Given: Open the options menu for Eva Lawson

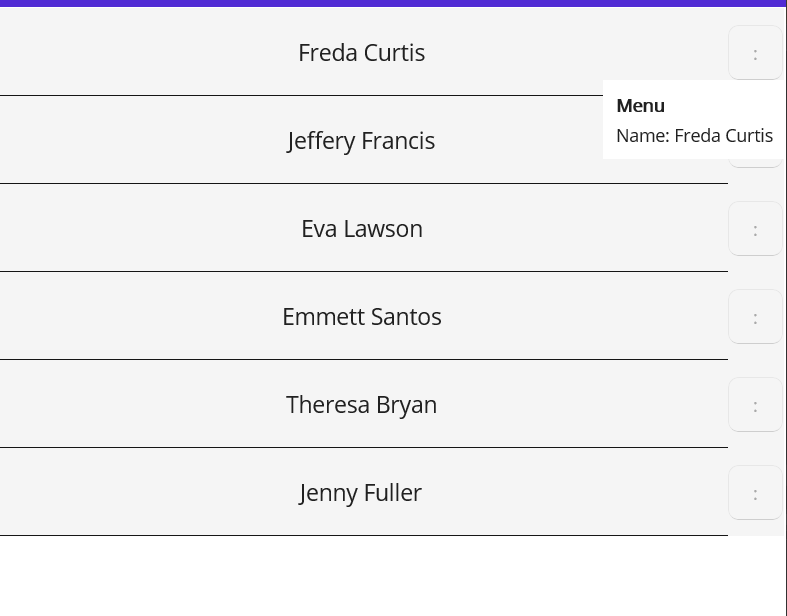Looking at the screenshot, I should pos(755,229).
